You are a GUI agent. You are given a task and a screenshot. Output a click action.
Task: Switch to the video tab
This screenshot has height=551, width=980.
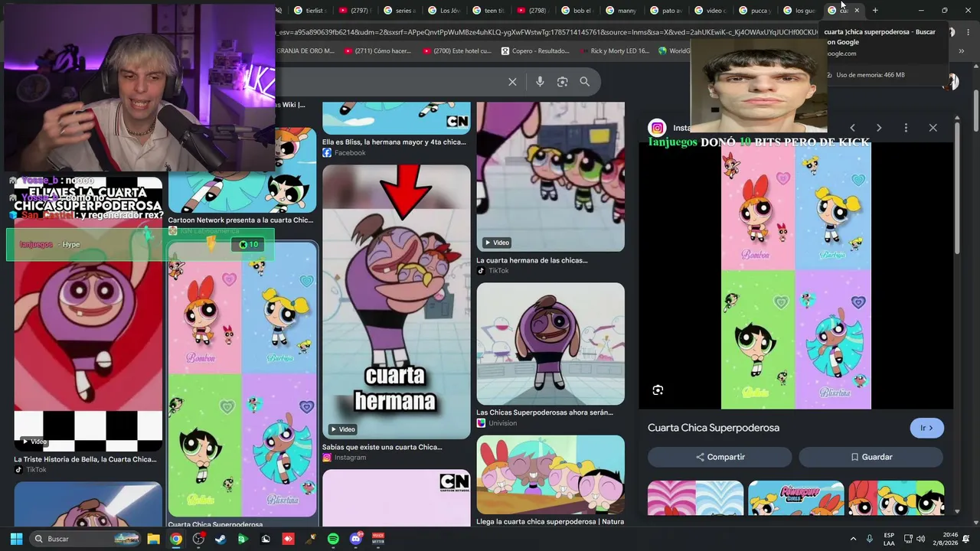709,11
